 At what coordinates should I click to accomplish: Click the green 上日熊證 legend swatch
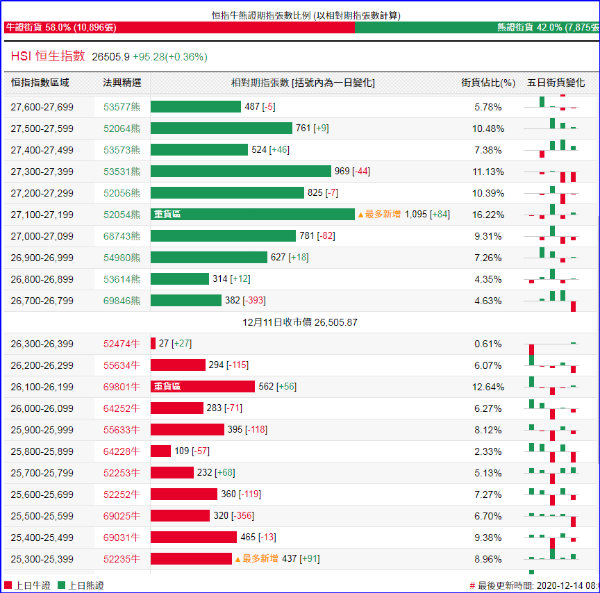(61, 585)
